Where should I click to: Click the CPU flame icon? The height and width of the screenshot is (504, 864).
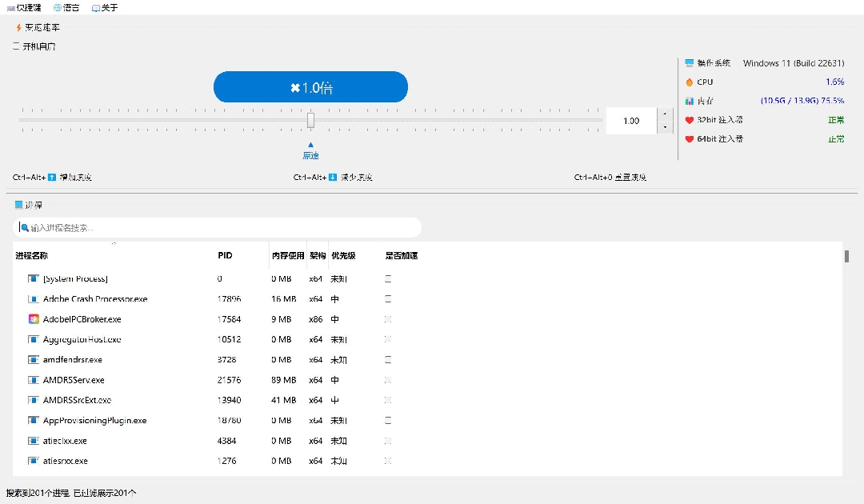(689, 82)
